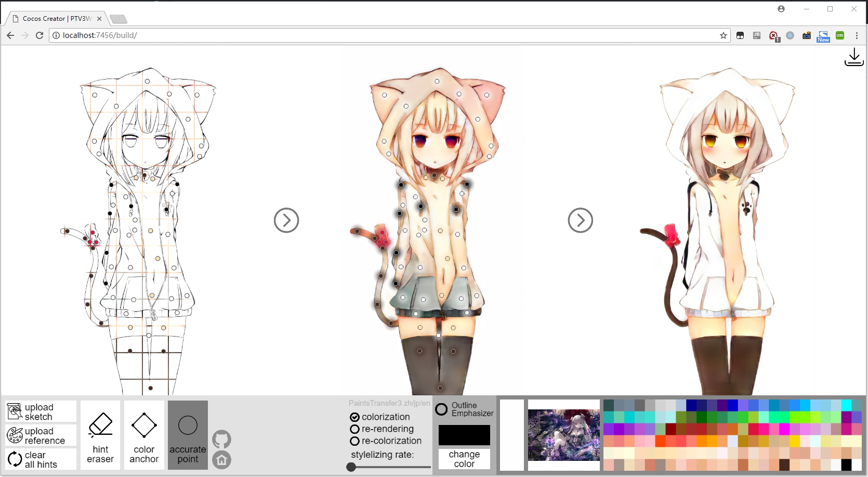Toggle the Outline Emphasizer option
The image size is (868, 477).
(464, 409)
